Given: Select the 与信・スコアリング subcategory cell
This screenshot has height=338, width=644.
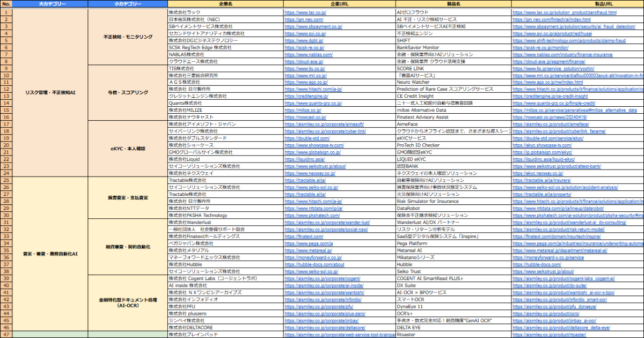Looking at the screenshot, I should click(x=128, y=92).
